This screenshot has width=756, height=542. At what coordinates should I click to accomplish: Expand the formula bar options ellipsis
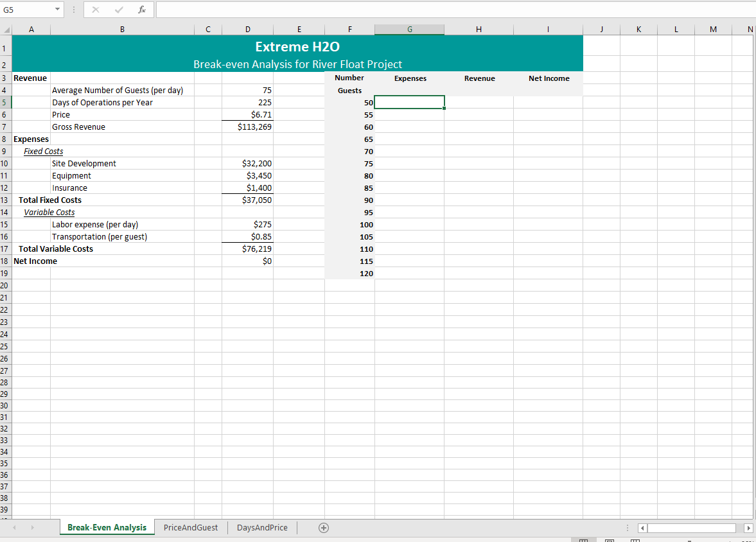pyautogui.click(x=75, y=9)
